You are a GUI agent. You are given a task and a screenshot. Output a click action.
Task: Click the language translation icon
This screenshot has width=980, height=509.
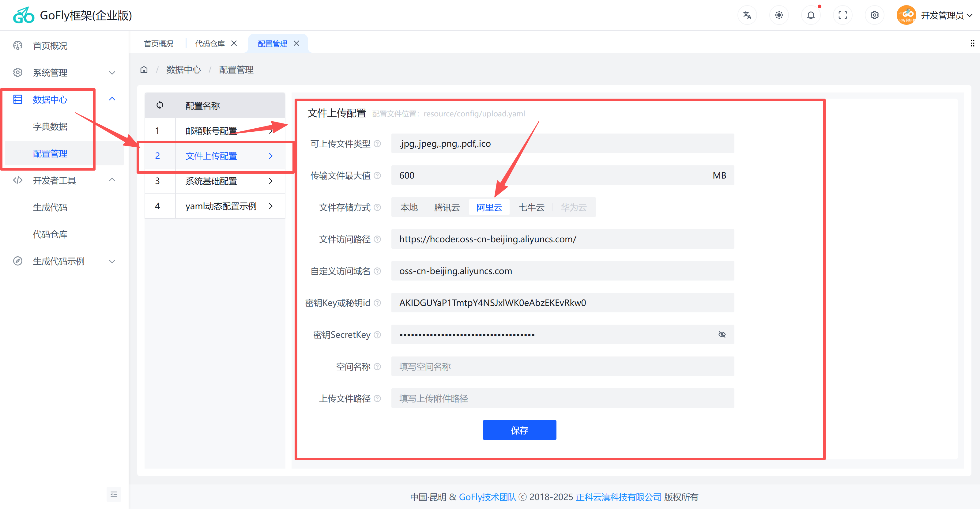747,15
